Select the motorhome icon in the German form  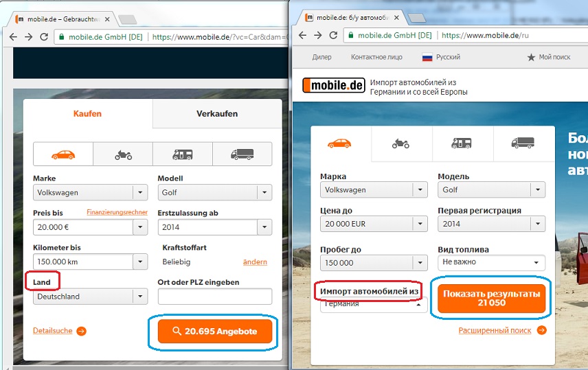[183, 154]
